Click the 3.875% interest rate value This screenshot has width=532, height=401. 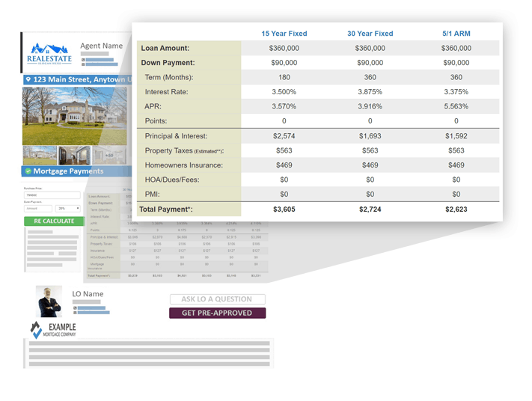[x=370, y=92]
